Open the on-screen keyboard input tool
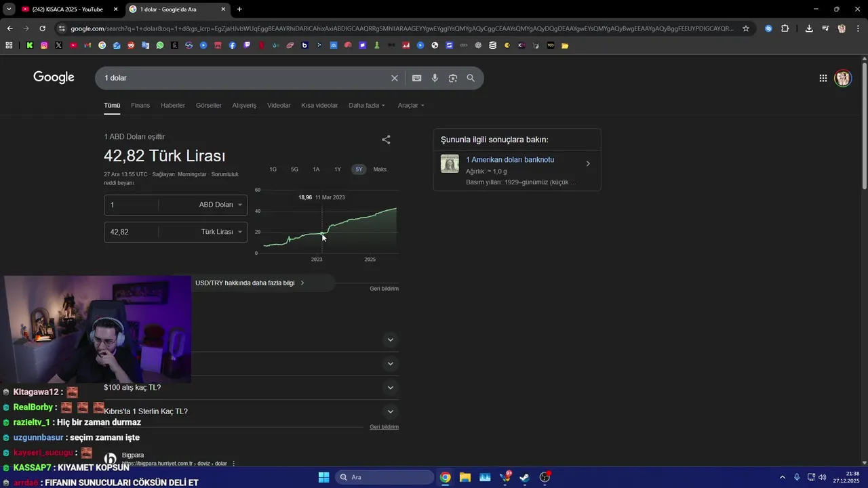 417,78
